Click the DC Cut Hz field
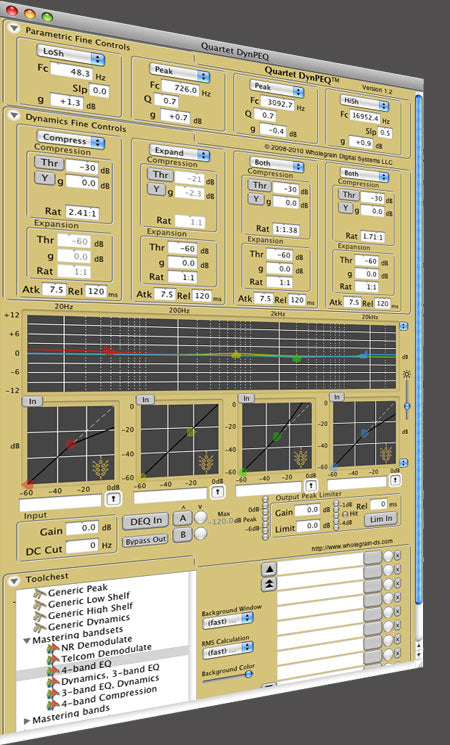This screenshot has width=450, height=745. [82, 546]
